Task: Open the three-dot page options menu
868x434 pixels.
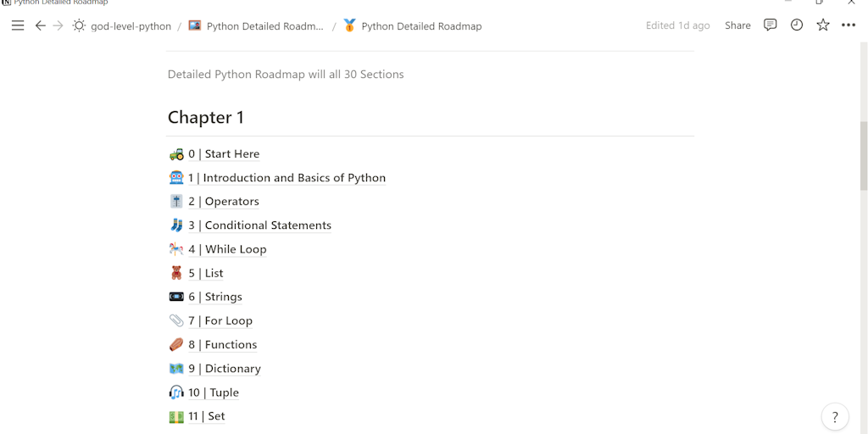Action: point(849,25)
